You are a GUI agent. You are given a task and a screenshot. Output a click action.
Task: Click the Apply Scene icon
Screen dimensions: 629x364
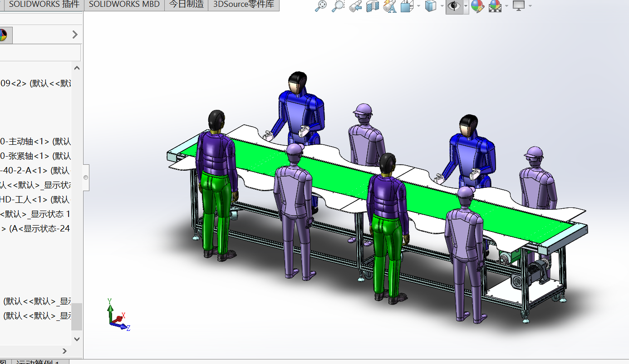[495, 6]
